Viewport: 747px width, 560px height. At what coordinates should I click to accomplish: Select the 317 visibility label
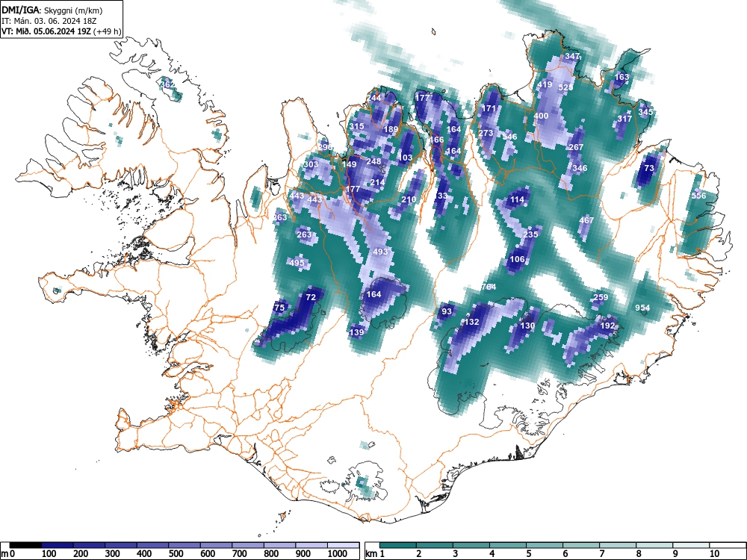coord(624,119)
